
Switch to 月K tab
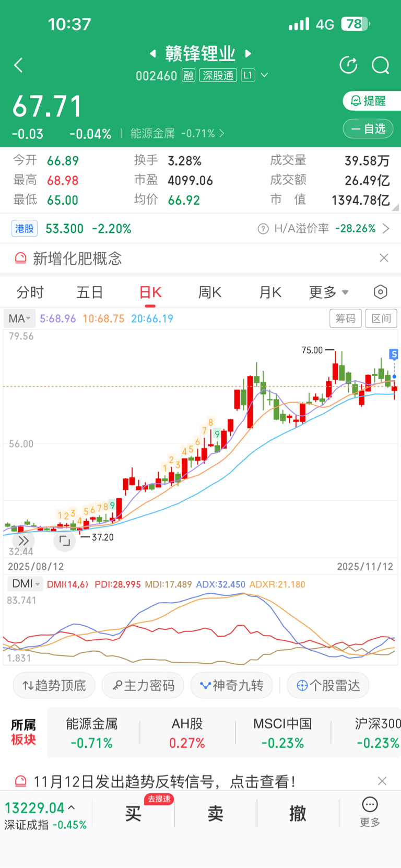270,292
